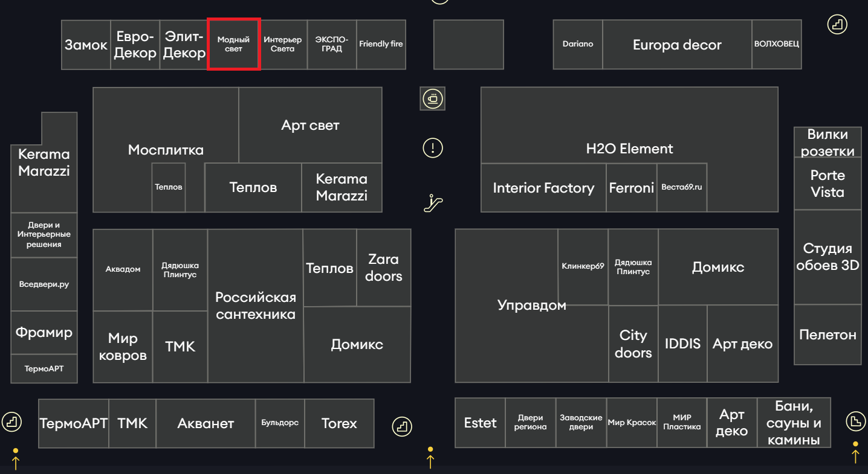The height and width of the screenshot is (474, 868).
Task: Open the ЭКСПО-ГРАД store
Action: [x=332, y=45]
